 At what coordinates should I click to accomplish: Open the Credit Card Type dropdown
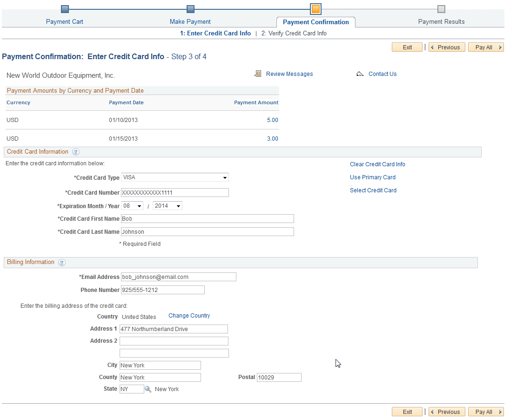point(225,177)
